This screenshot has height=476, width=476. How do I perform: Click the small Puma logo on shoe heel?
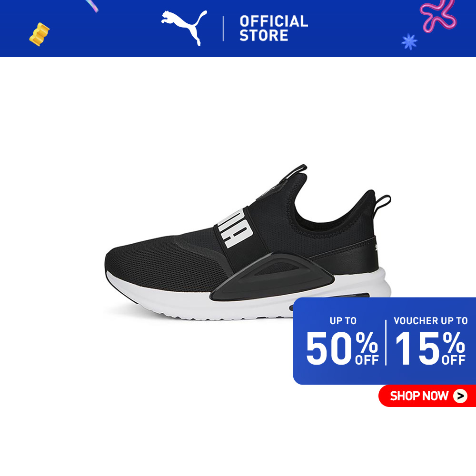tap(377, 247)
